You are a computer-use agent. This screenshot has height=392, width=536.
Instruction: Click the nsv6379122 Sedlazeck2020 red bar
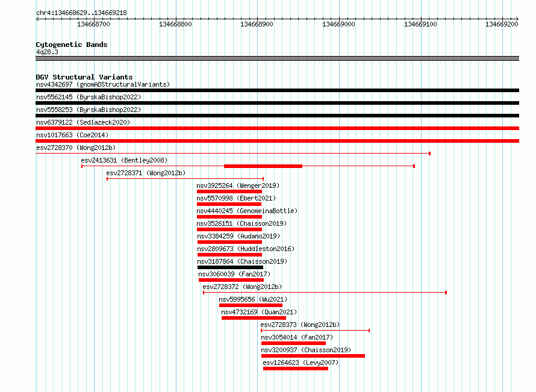277,128
